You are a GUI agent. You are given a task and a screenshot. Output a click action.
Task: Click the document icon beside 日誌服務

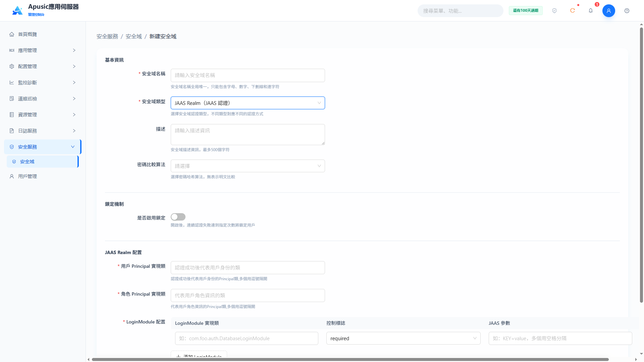point(12,131)
